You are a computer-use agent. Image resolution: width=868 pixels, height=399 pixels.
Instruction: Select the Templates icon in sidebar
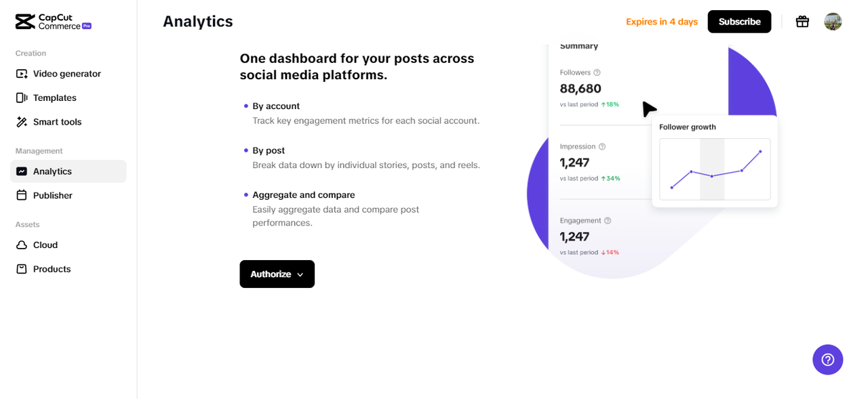tap(22, 98)
